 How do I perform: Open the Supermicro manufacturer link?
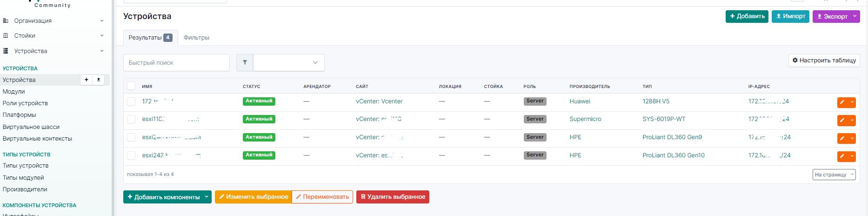pos(585,119)
